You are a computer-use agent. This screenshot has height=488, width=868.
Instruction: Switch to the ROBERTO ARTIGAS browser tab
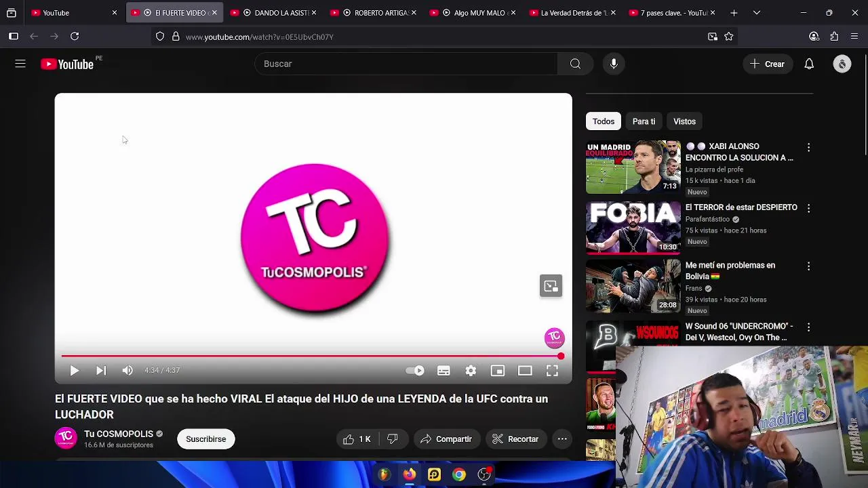click(372, 12)
